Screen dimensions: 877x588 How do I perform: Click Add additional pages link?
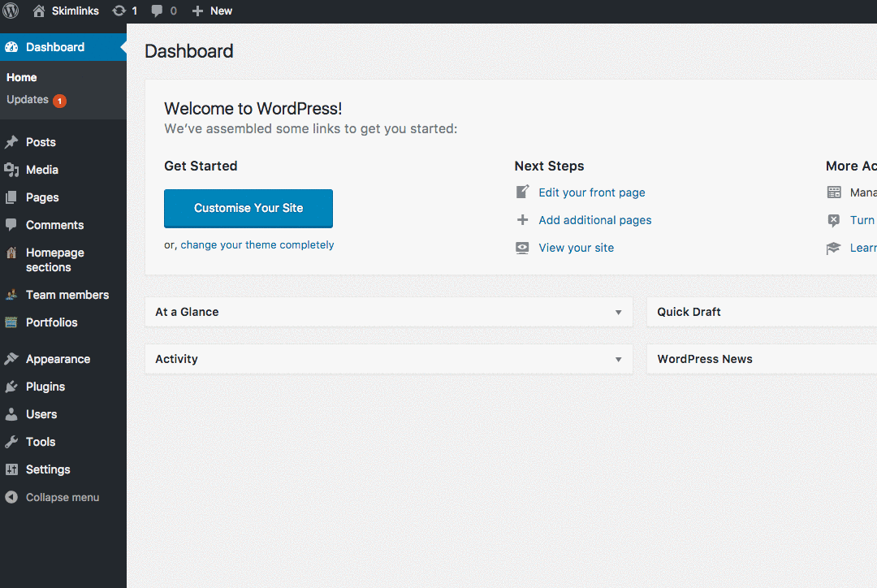click(x=595, y=220)
